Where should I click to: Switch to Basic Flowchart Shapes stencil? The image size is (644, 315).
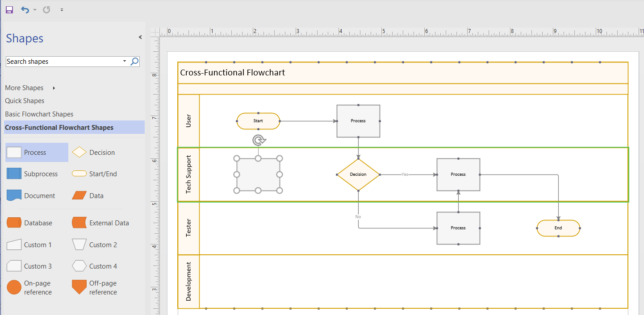click(39, 114)
